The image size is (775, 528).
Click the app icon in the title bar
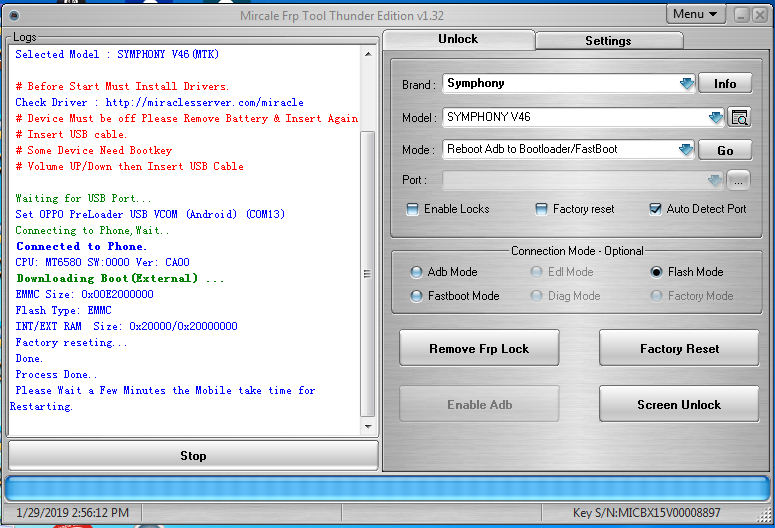pos(14,16)
